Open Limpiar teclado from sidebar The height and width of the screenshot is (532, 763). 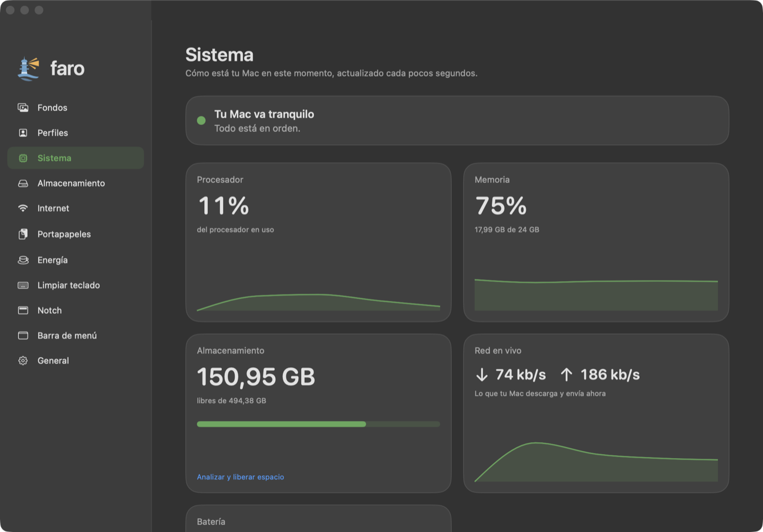click(76, 286)
